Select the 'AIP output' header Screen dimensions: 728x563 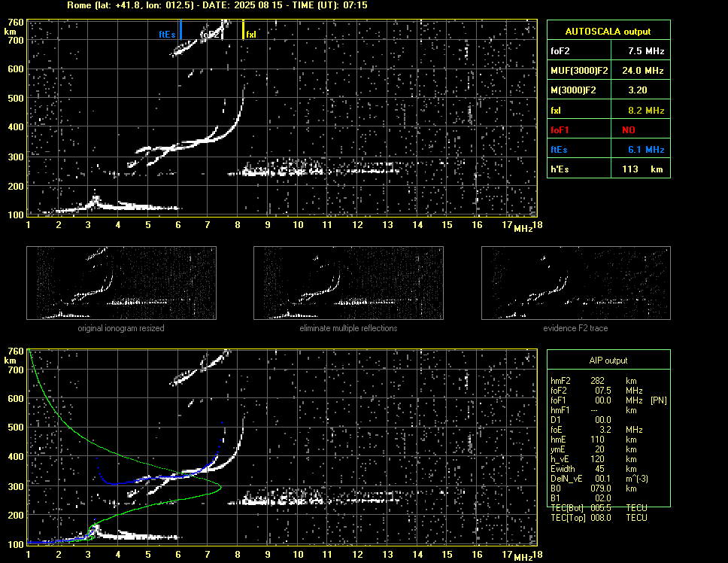608,361
